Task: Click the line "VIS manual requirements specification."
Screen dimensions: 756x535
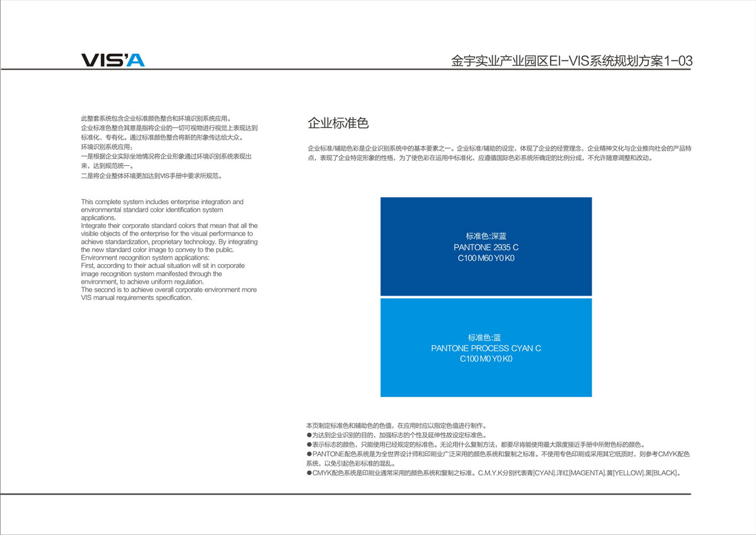Action: pyautogui.click(x=137, y=297)
